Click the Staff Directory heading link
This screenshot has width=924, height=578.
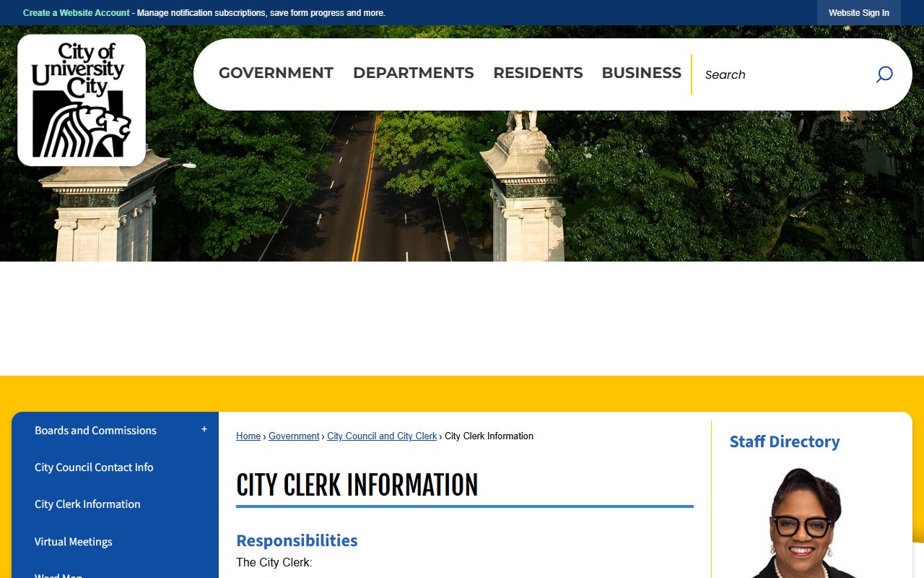(785, 441)
